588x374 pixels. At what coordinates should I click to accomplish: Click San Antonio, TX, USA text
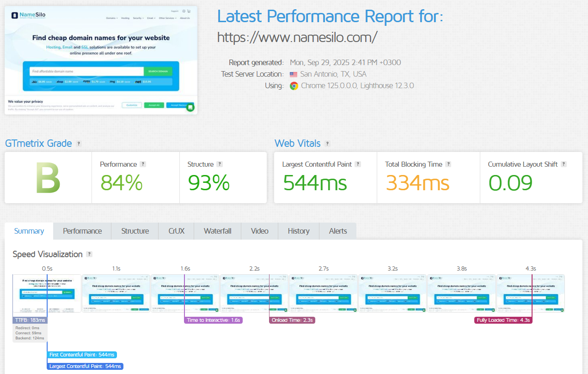(x=333, y=74)
